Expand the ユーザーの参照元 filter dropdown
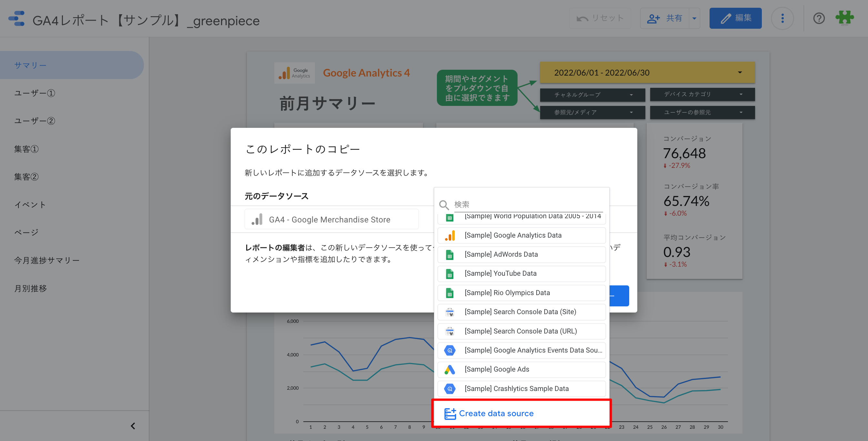The width and height of the screenshot is (868, 441). pyautogui.click(x=702, y=112)
